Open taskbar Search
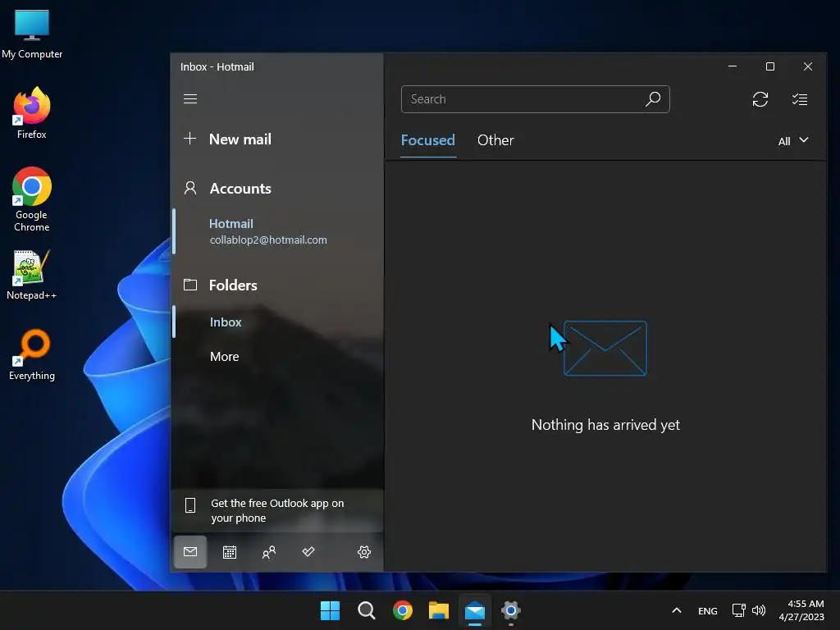Image resolution: width=840 pixels, height=630 pixels. (367, 610)
